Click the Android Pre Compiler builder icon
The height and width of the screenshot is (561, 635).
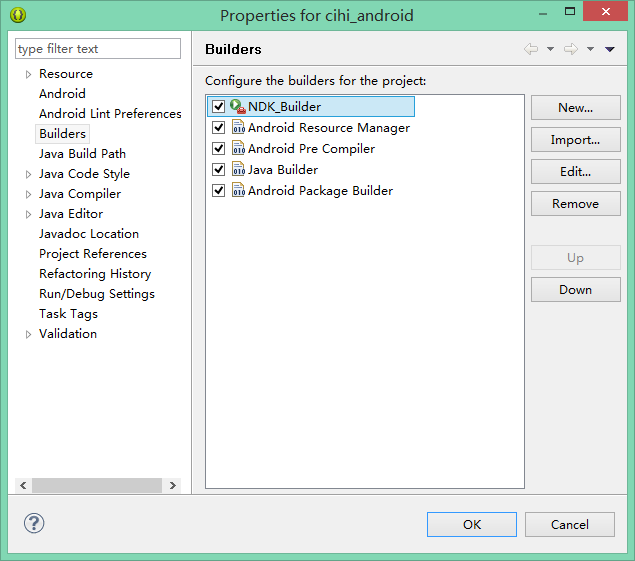(238, 148)
